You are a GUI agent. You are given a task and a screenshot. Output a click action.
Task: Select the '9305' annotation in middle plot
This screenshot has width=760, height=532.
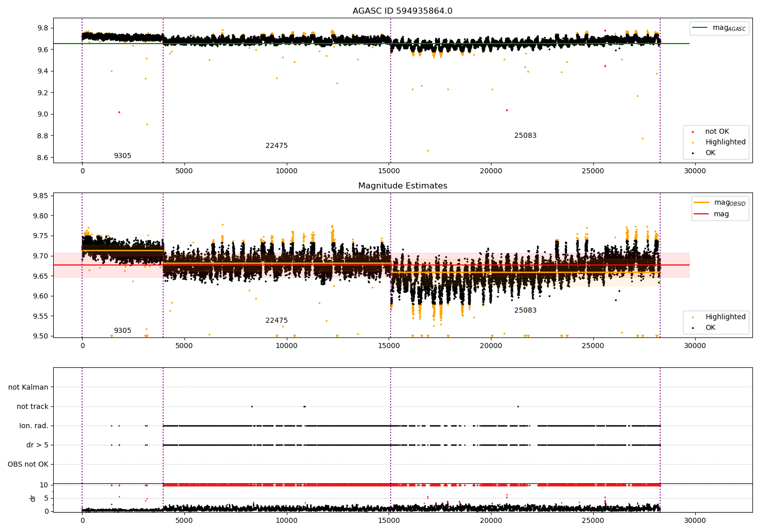click(123, 331)
